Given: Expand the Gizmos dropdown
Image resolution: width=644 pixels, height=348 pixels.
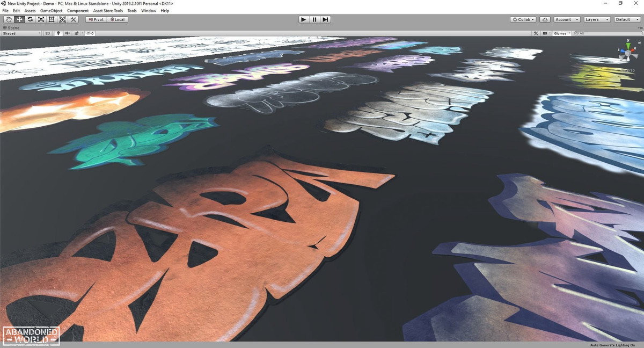Looking at the screenshot, I should tap(562, 33).
